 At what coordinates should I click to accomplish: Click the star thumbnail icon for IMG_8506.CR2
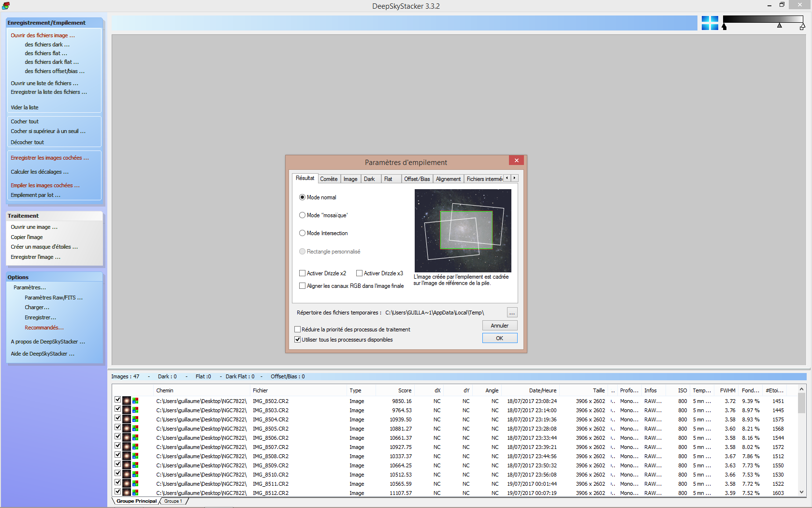point(127,437)
